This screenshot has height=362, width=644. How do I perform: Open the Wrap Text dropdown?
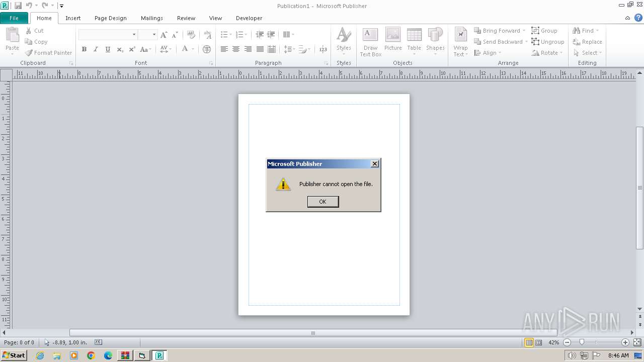tap(460, 42)
